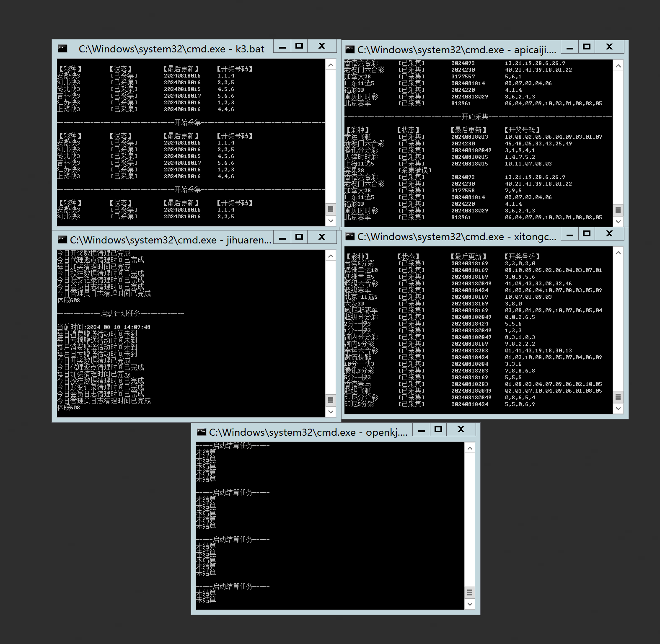The image size is (660, 644).
Task: Minimize the jihuaren command window
Action: click(x=282, y=238)
